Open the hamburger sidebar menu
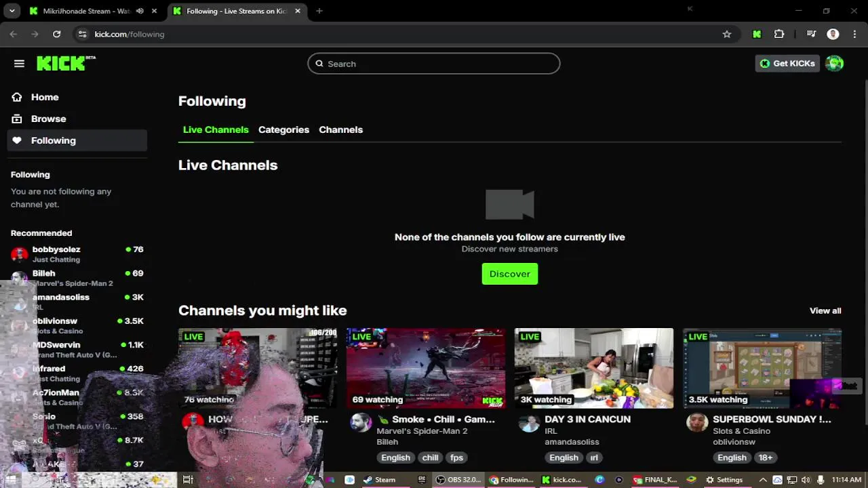The width and height of the screenshot is (868, 488). coord(19,64)
